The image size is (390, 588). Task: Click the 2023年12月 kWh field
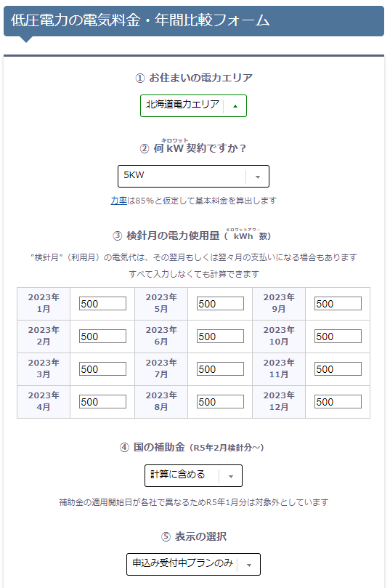(x=338, y=401)
